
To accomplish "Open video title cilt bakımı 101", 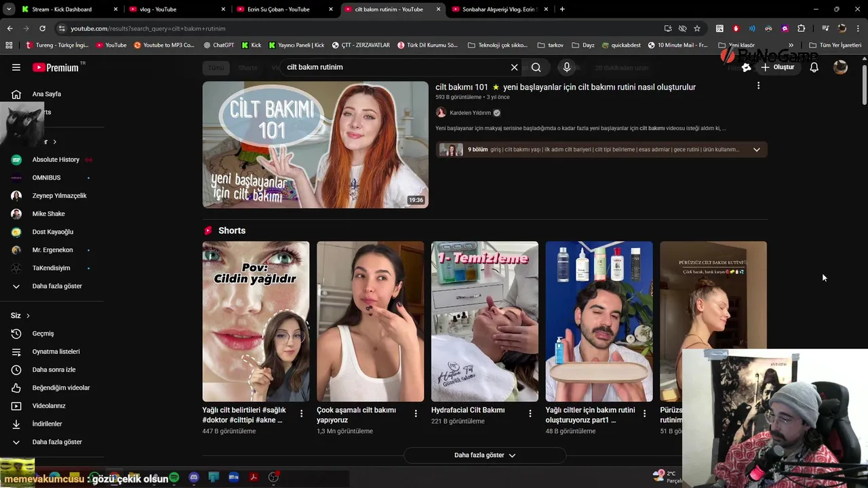I will pyautogui.click(x=566, y=87).
